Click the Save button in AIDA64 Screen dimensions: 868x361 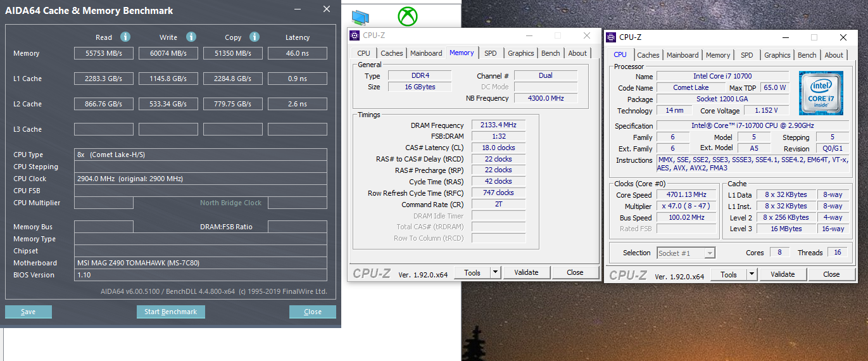(28, 312)
